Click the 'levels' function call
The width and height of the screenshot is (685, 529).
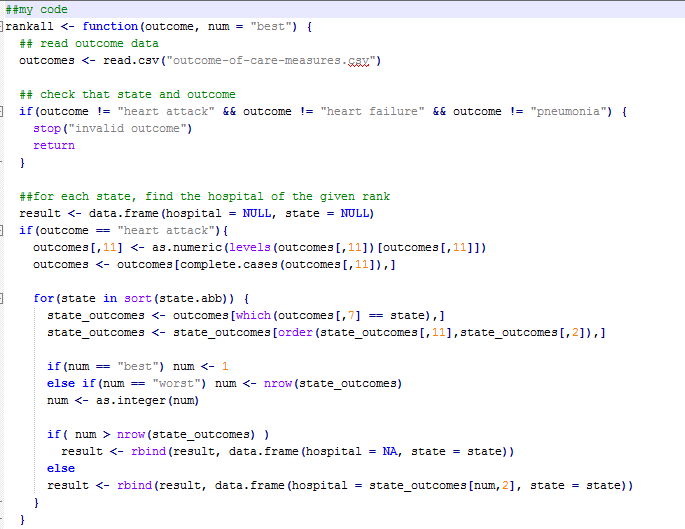[250, 248]
